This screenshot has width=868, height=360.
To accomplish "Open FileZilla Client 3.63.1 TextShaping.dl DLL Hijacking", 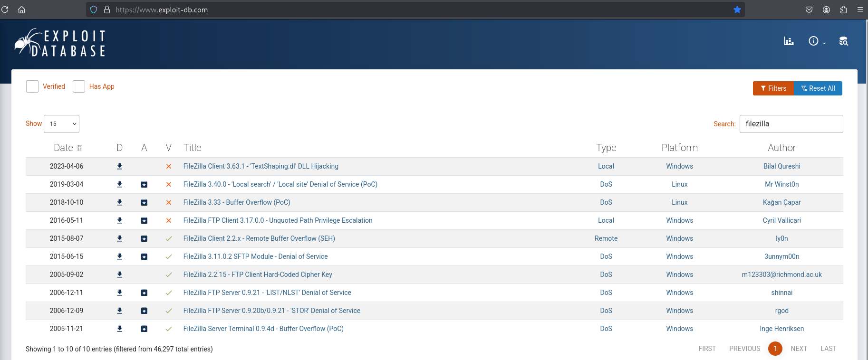I will 261,166.
